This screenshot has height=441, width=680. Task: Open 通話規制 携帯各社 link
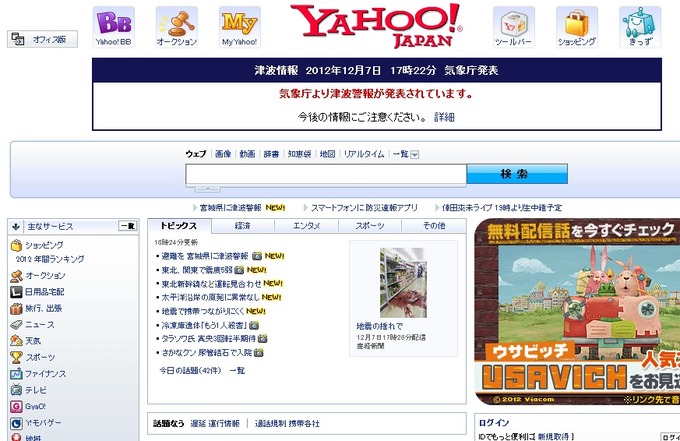click(x=287, y=424)
